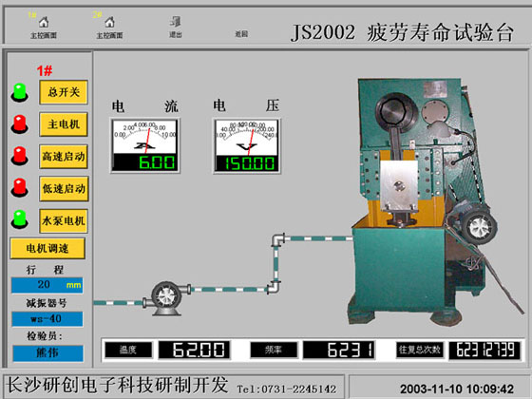Start the 主电机 main motor button
This screenshot has width=532, height=399.
coord(64,124)
